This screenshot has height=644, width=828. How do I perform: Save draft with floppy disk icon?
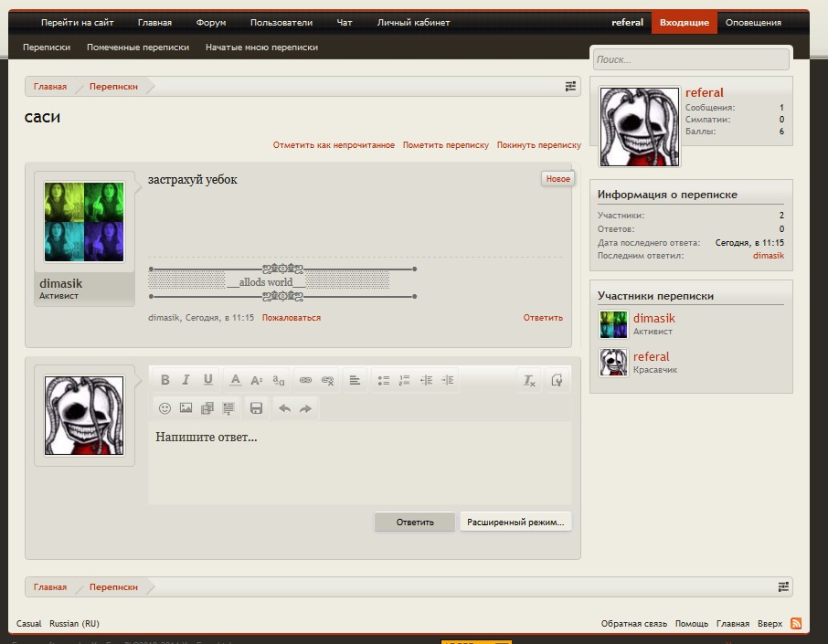256,408
